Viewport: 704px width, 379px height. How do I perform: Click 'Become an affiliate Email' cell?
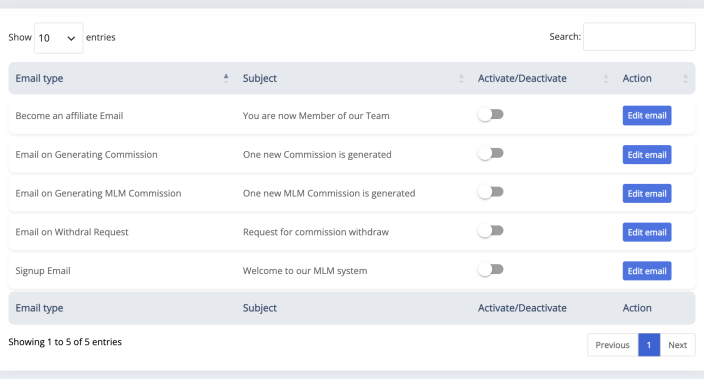point(69,116)
